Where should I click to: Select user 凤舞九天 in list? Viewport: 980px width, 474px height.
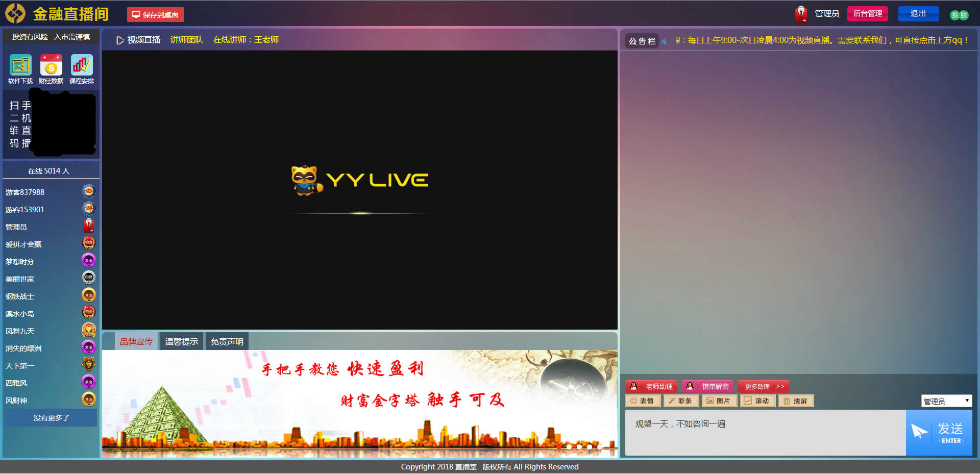(x=20, y=331)
